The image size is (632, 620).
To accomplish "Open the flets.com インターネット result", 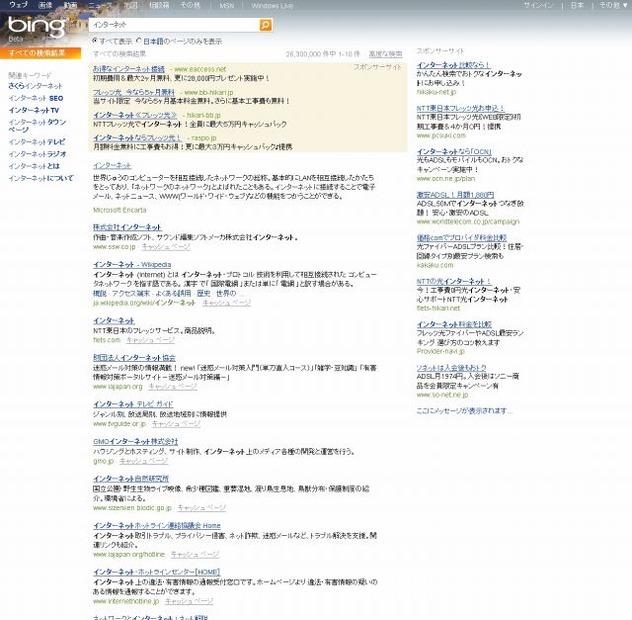I will (114, 321).
